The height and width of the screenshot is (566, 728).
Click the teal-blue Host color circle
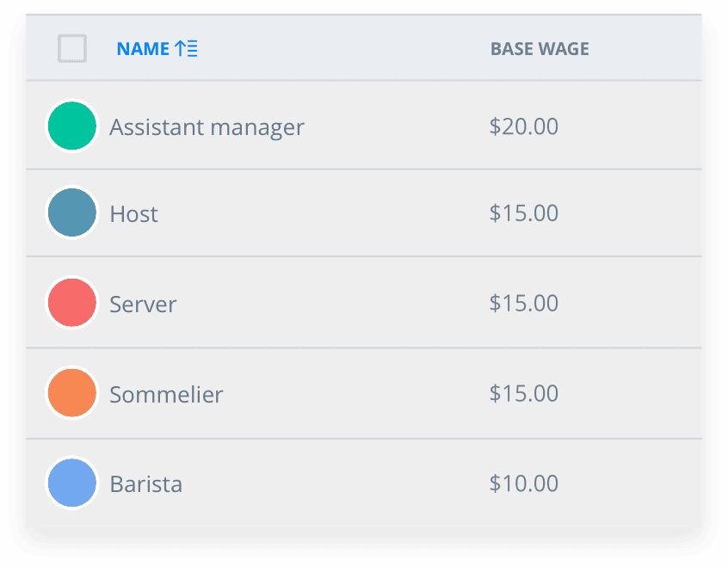pyautogui.click(x=72, y=212)
